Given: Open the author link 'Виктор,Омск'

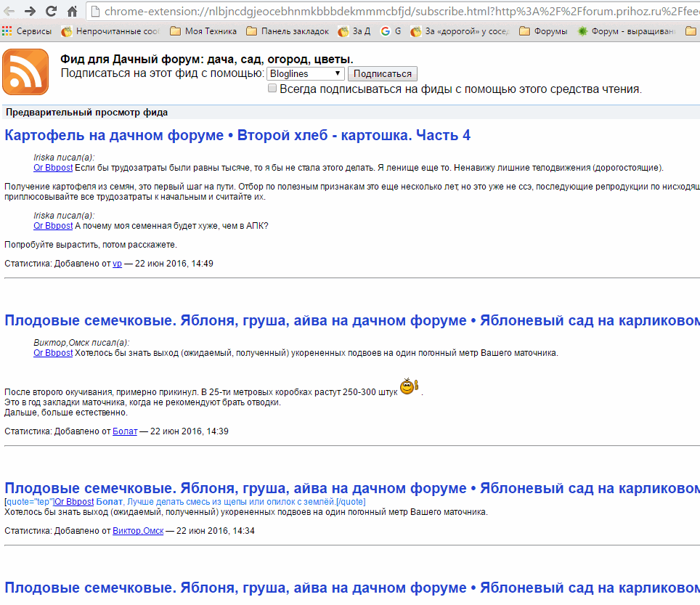Looking at the screenshot, I should 138,531.
